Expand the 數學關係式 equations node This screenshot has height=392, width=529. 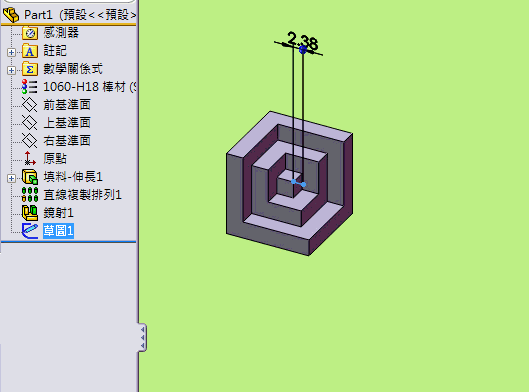pos(11,70)
